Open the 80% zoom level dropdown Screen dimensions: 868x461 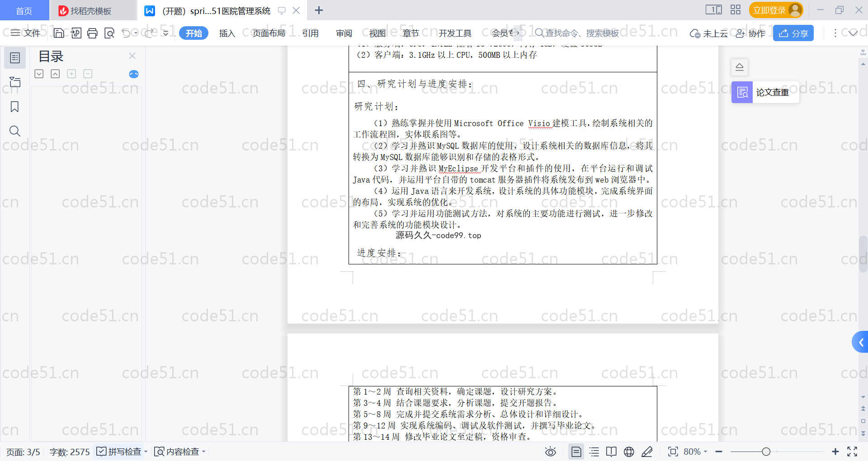(695, 452)
